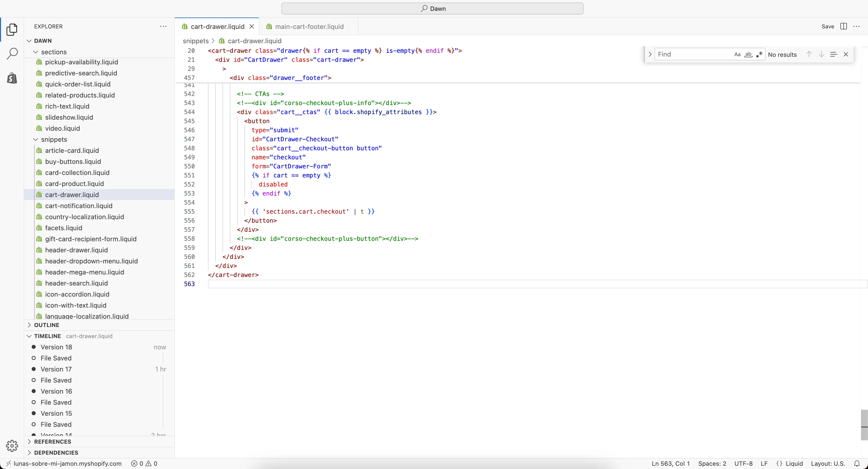Click the Save button
The height and width of the screenshot is (469, 868).
pos(828,26)
